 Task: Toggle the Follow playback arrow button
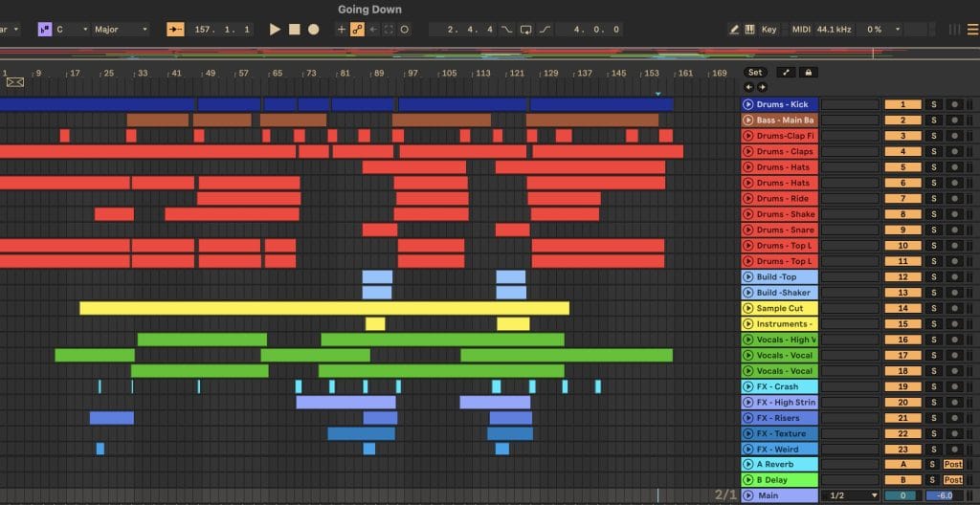[176, 30]
